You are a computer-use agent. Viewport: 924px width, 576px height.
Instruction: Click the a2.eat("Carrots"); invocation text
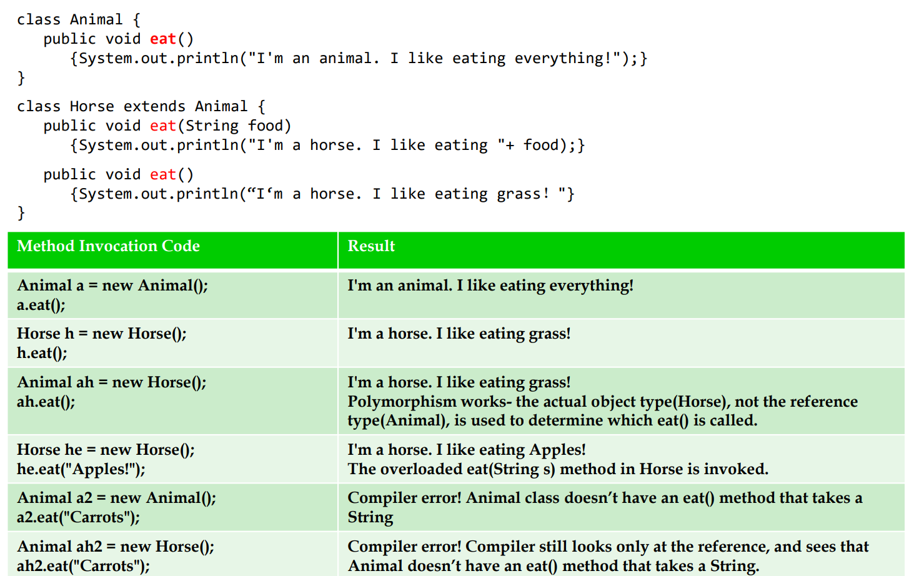tap(78, 517)
